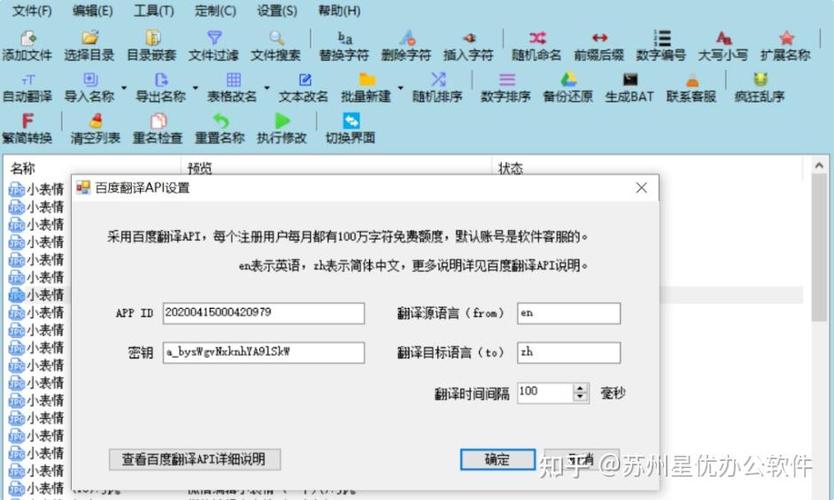
Task: Start 自动翻译 auto translate
Action: pyautogui.click(x=27, y=88)
